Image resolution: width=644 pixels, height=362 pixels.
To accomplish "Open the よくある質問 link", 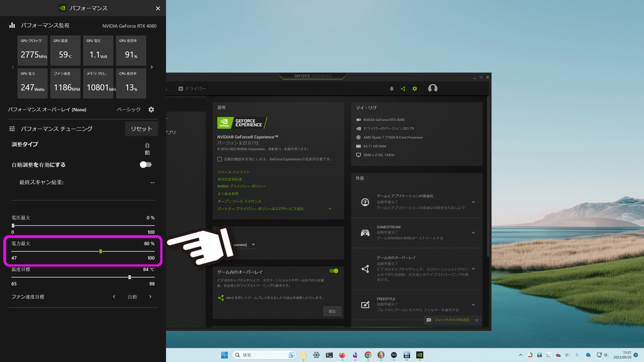I will 229,194.
